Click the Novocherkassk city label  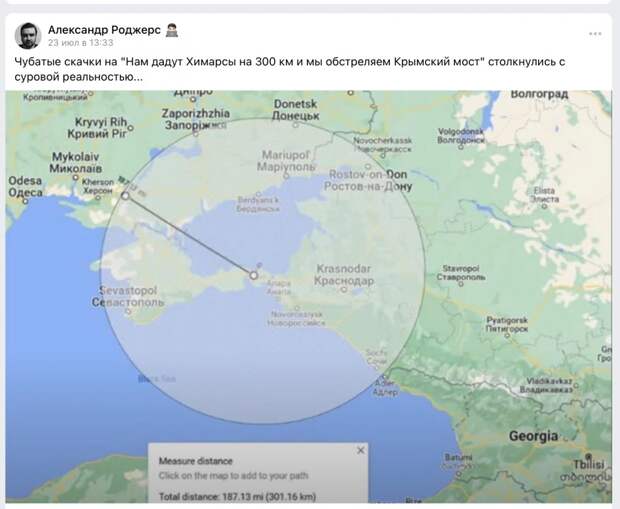pyautogui.click(x=382, y=144)
